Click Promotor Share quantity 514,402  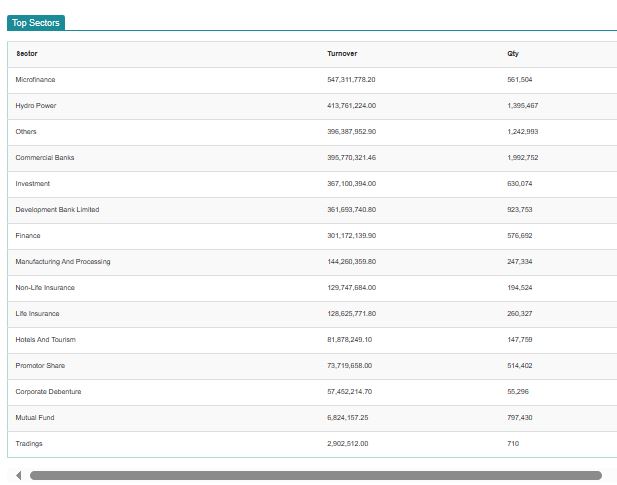coord(520,365)
